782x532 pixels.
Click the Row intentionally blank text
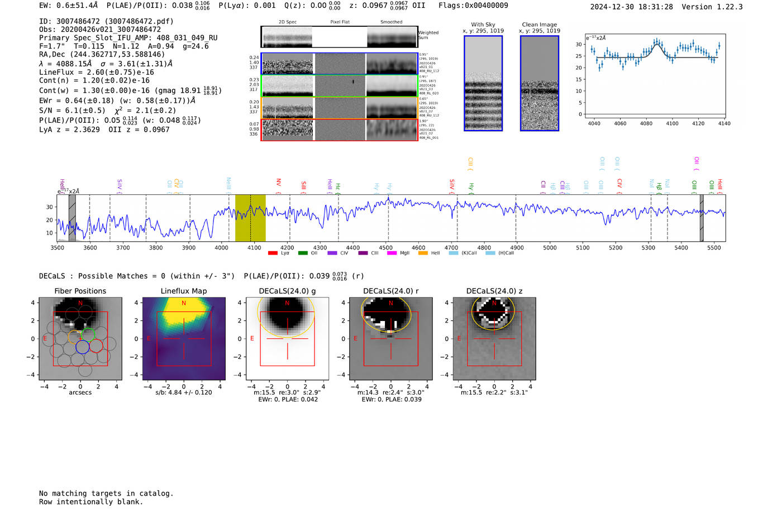tap(91, 502)
